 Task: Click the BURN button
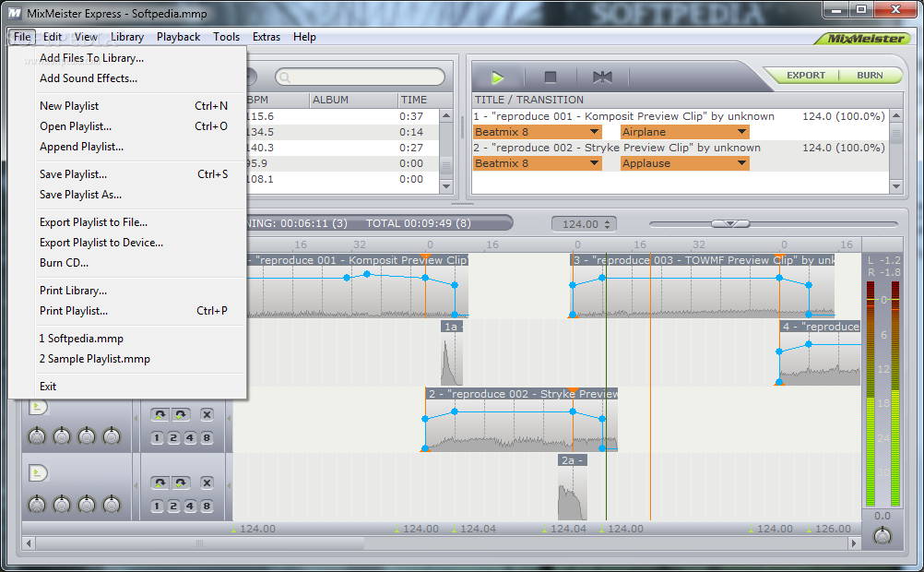[x=870, y=76]
